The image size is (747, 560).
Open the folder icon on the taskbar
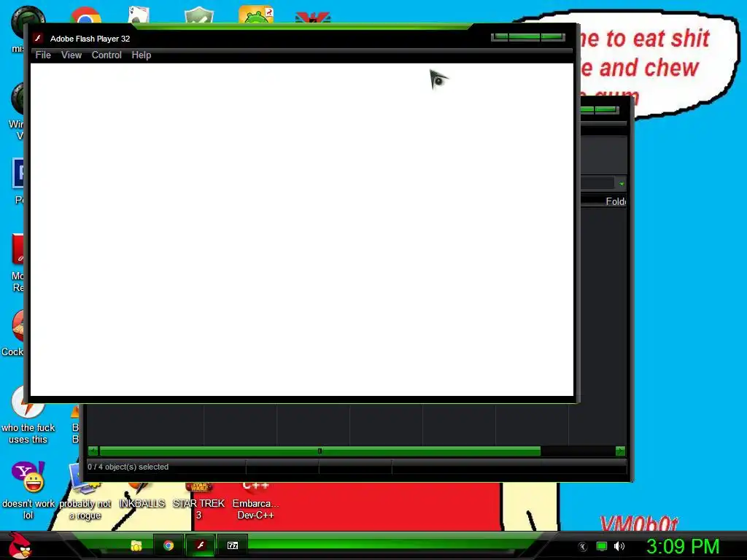click(x=136, y=545)
